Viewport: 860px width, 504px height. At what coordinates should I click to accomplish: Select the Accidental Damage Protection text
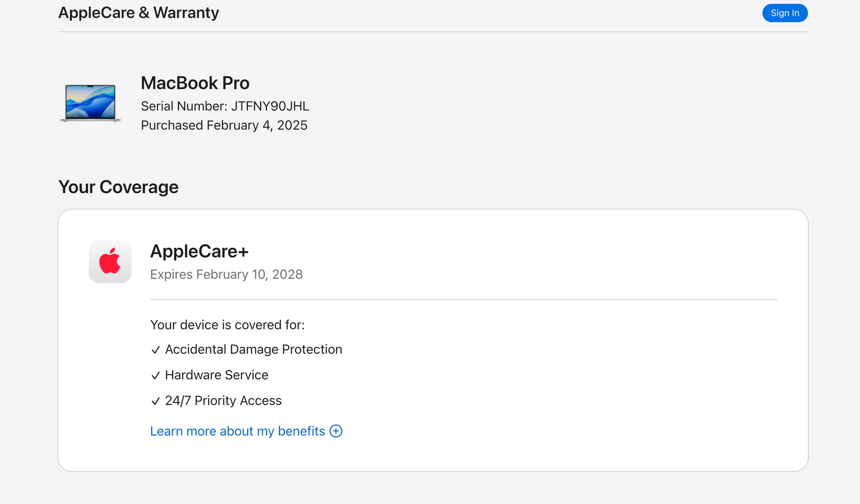pyautogui.click(x=253, y=349)
